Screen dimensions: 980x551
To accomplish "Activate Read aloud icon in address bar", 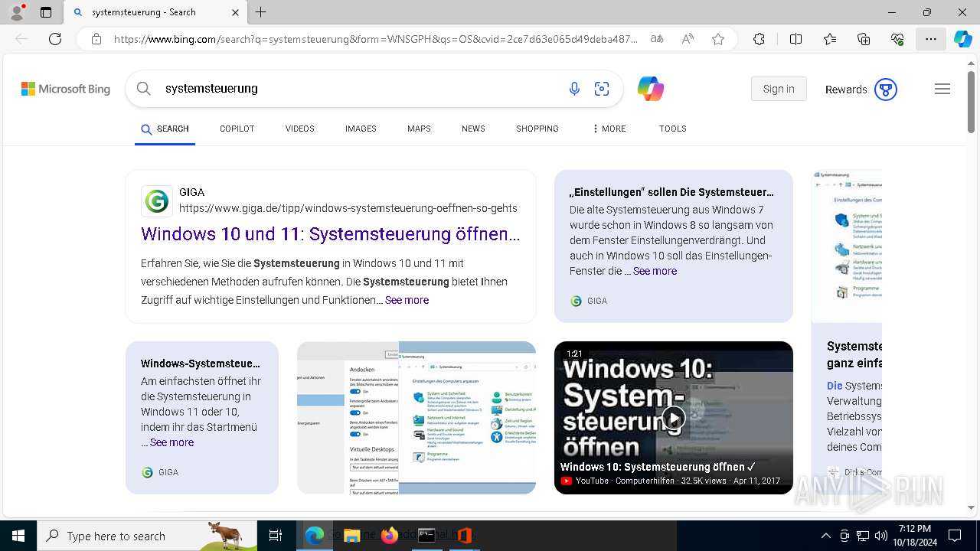I will tap(688, 39).
